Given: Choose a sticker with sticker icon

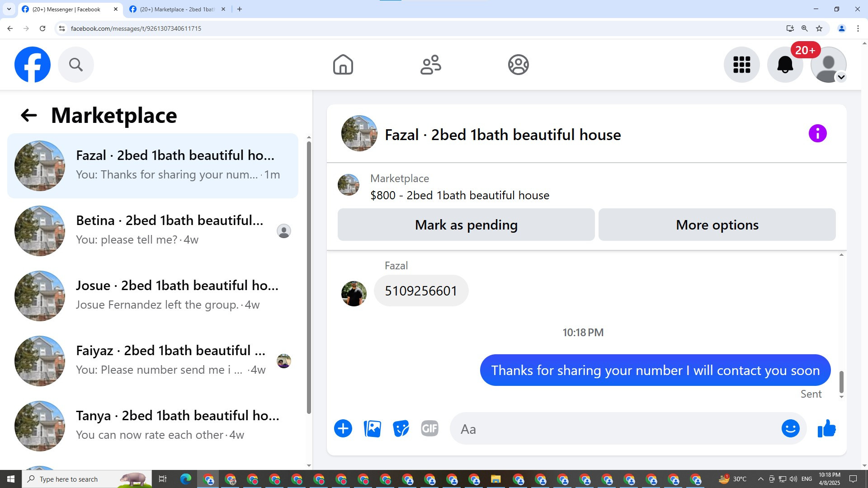Looking at the screenshot, I should coord(401,428).
